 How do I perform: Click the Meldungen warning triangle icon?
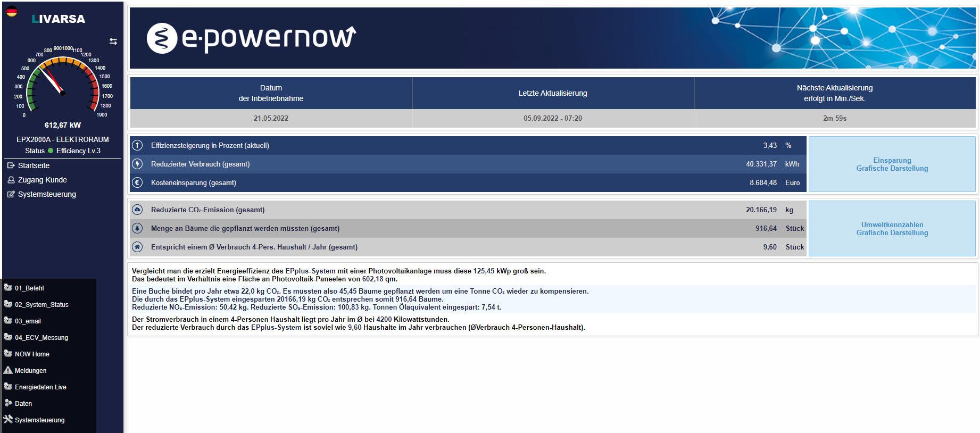pyautogui.click(x=8, y=370)
